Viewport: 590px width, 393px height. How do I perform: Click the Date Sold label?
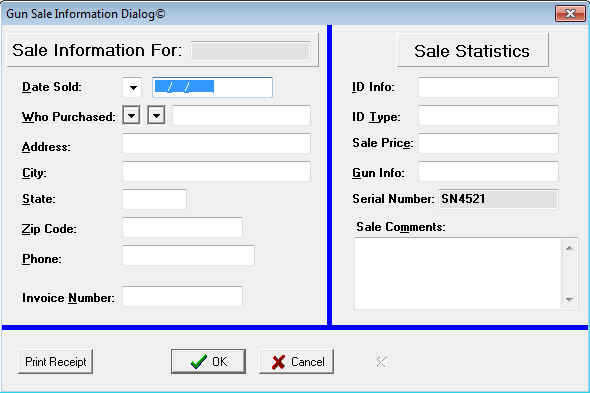click(52, 87)
